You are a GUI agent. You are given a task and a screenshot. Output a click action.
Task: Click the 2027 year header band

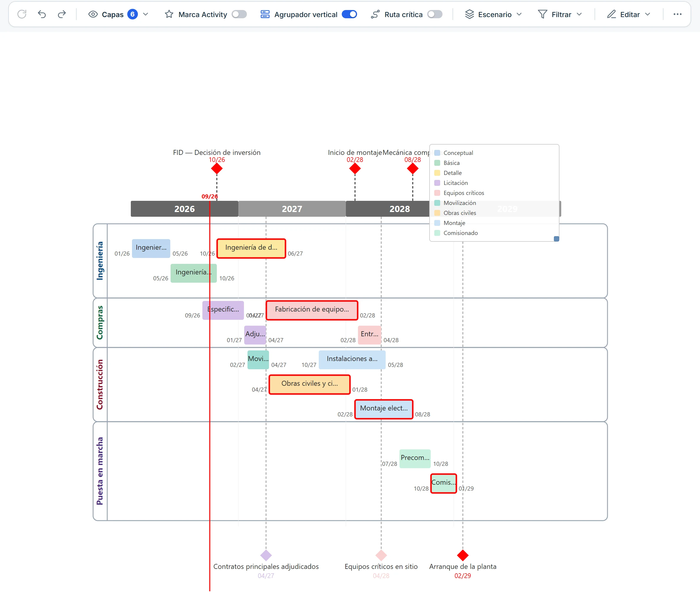pos(292,209)
